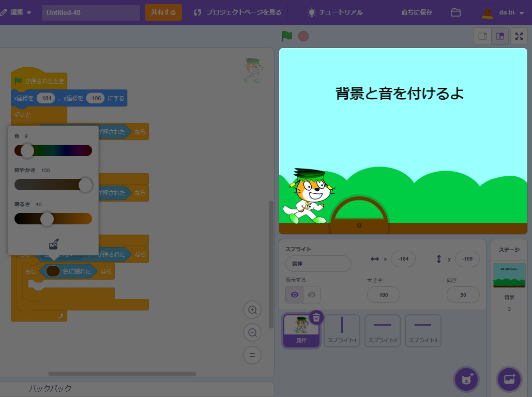
Task: Select the stage backdrop thumbnail
Action: coord(509,275)
